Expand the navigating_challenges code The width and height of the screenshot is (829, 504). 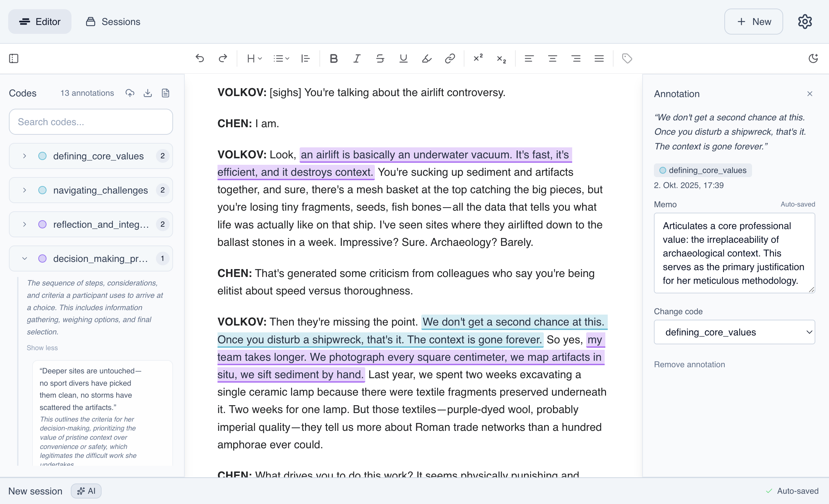[x=24, y=190]
